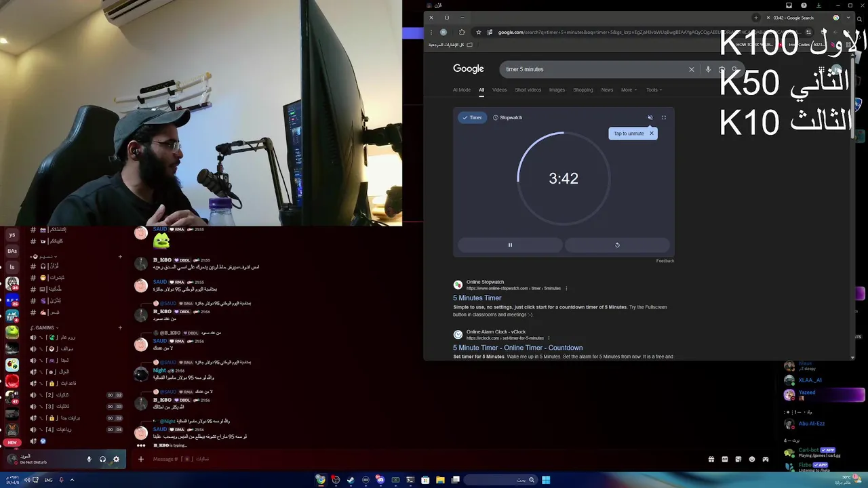Click the Google logo
Viewport: 868px width, 488px height.
(x=469, y=69)
